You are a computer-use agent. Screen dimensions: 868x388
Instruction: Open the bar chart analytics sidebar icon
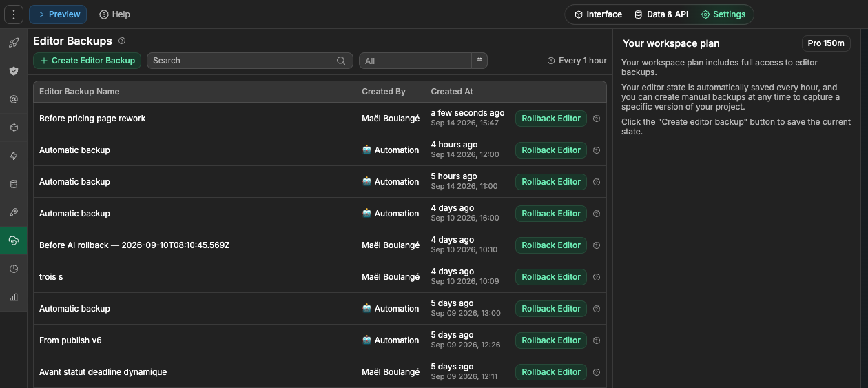tap(14, 297)
